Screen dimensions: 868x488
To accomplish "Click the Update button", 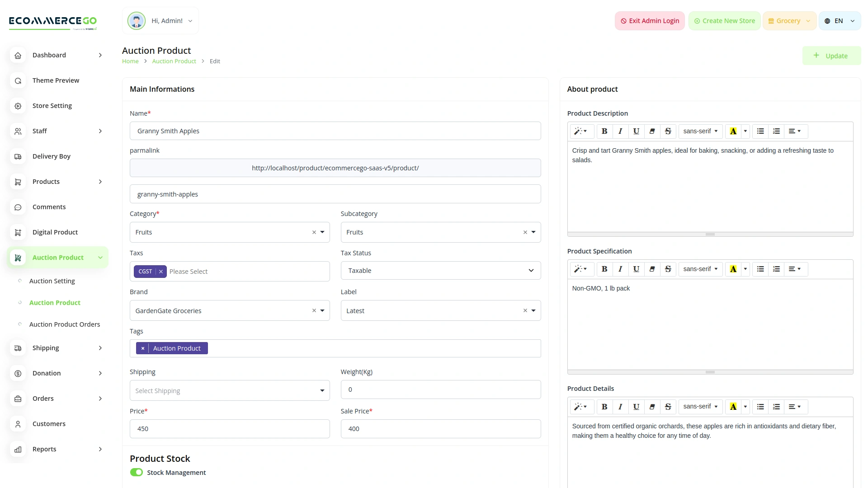I will (831, 56).
